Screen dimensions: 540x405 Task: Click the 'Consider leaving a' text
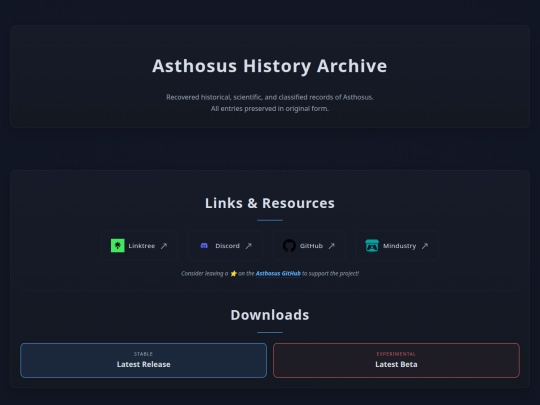[x=205, y=273]
